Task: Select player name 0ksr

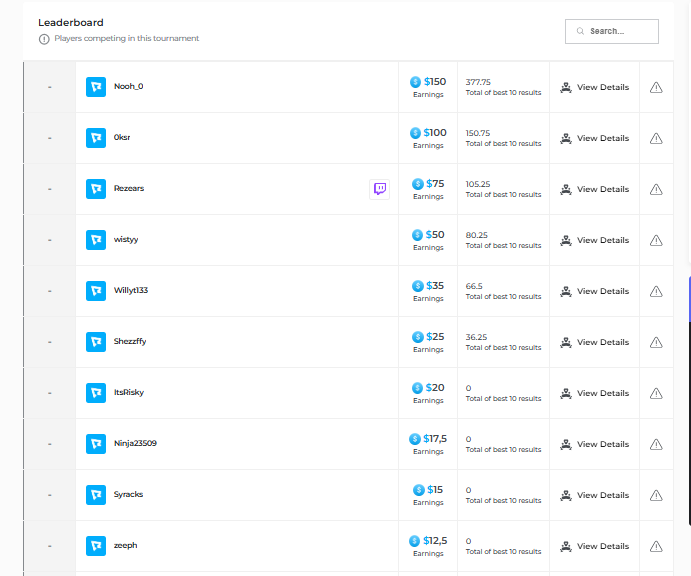Action: 122,137
